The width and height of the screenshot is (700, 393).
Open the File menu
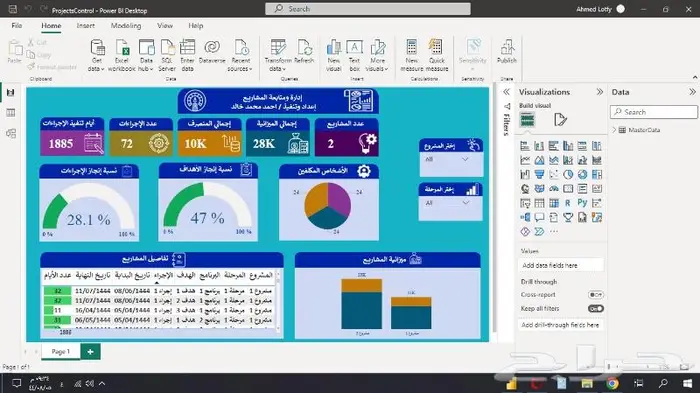[x=17, y=25]
